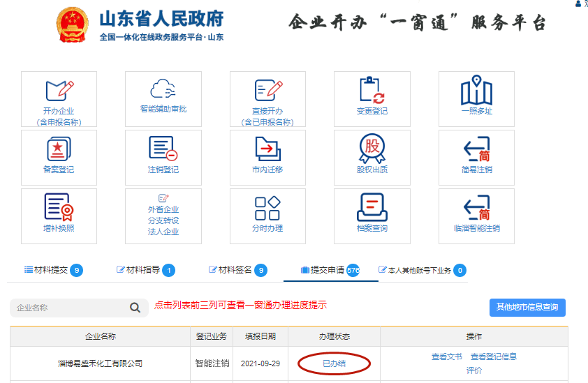Click 其他地市信息查询 button
This screenshot has height=383, width=588.
(x=527, y=307)
